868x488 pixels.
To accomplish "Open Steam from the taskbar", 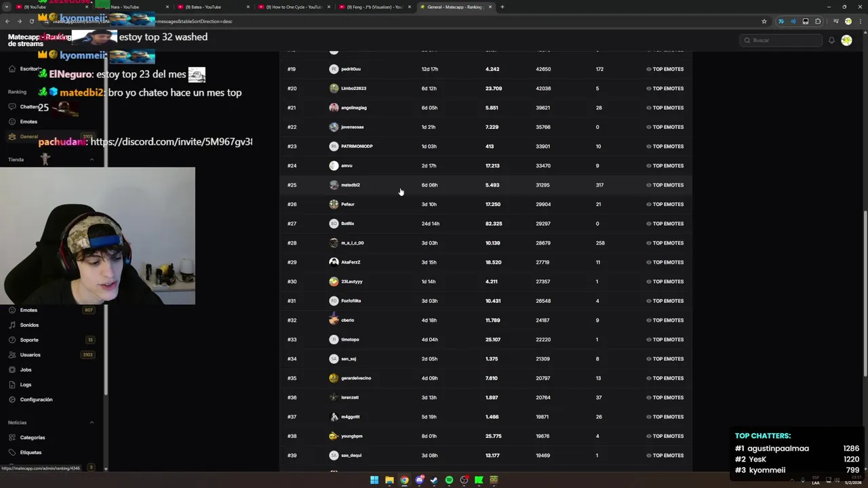I will click(434, 480).
